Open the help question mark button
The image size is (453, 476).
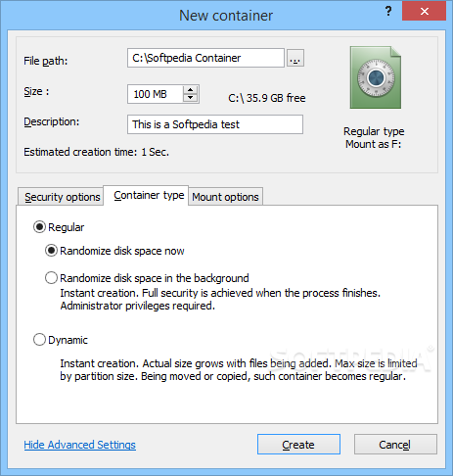pos(388,12)
